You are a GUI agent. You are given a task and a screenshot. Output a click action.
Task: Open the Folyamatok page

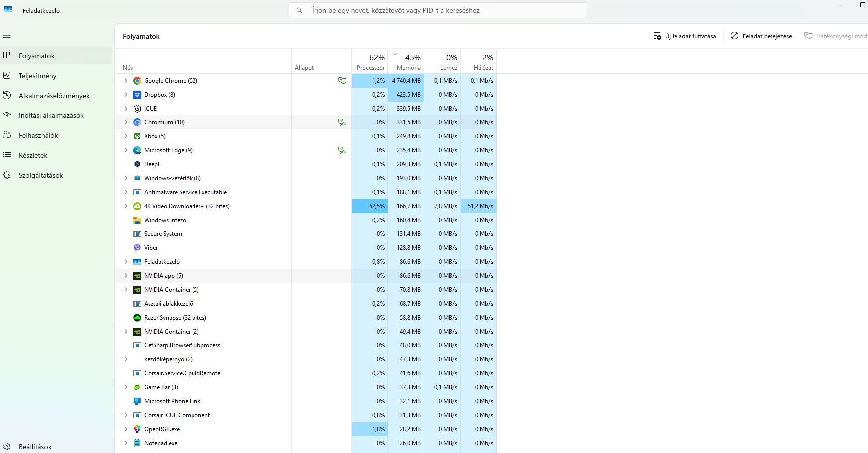56,56
